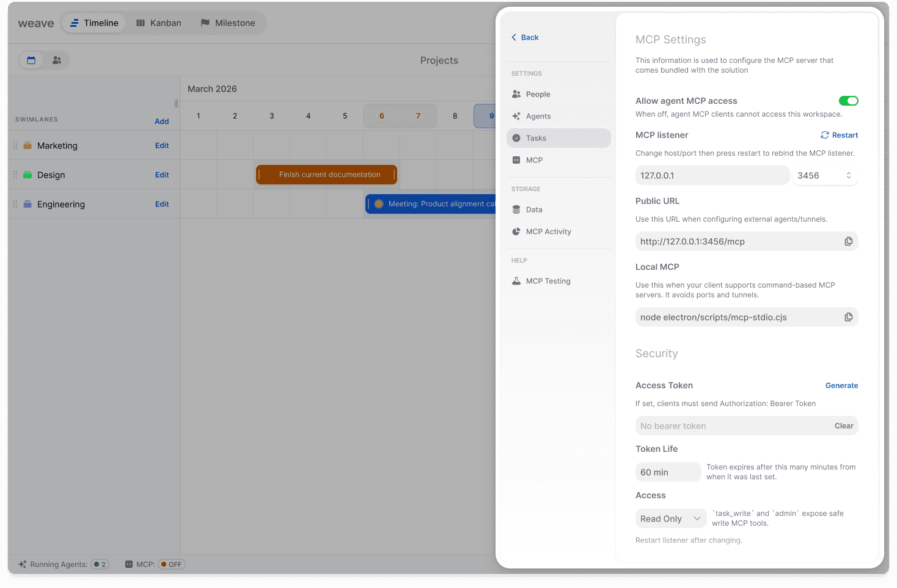Click the Data storage icon
This screenshot has width=897, height=588.
516,209
